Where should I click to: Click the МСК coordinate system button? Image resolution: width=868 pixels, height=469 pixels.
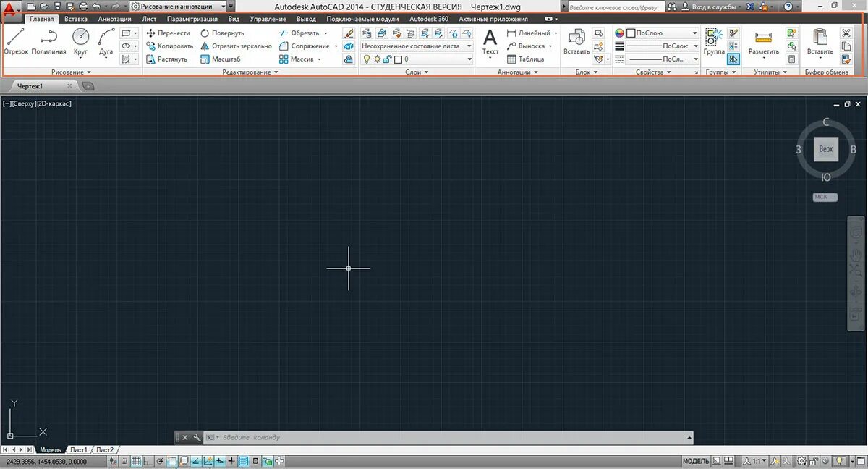pos(825,197)
